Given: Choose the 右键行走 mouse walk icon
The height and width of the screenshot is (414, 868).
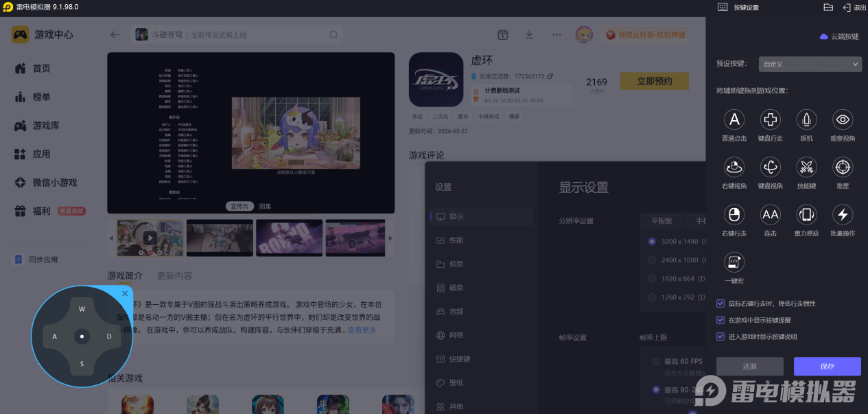Looking at the screenshot, I should 734,215.
